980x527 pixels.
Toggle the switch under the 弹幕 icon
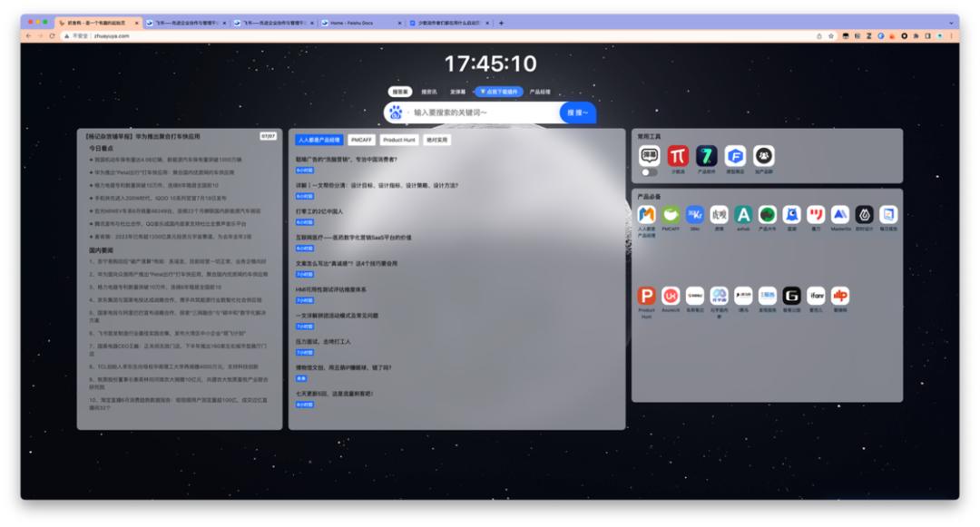tap(649, 171)
